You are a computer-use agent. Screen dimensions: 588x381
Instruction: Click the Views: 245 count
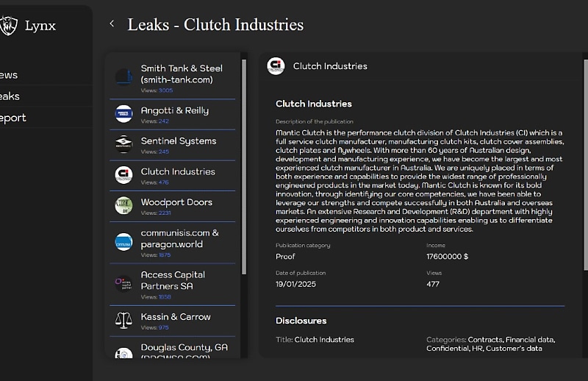(x=155, y=152)
